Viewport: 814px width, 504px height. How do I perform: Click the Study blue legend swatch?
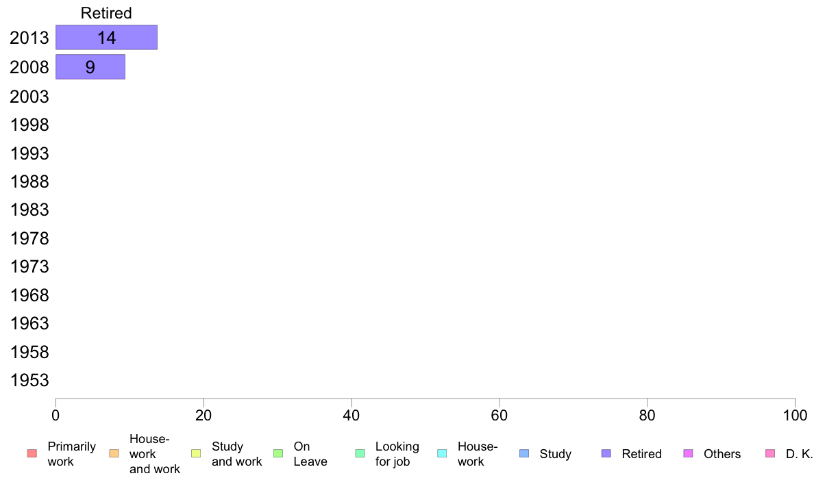tap(523, 453)
